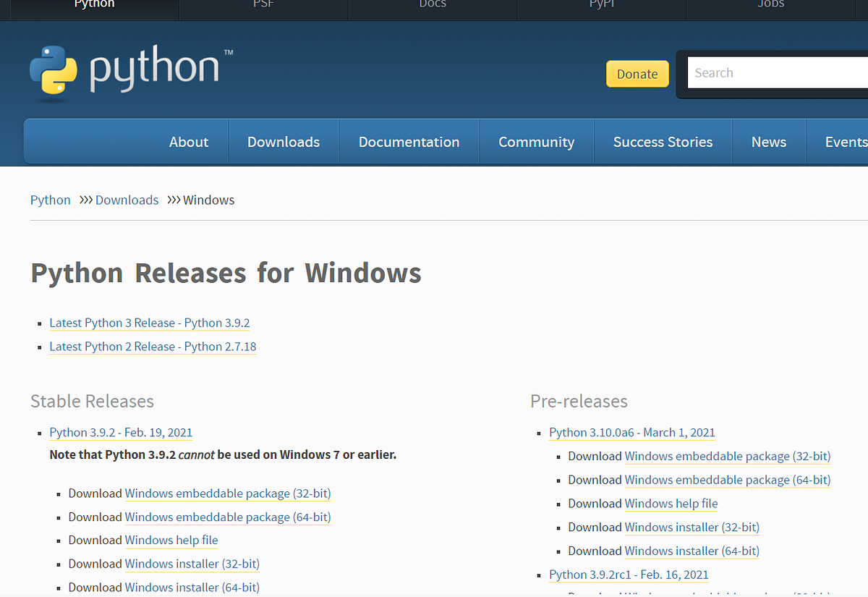Click the Donate button
This screenshot has width=868, height=597.
[x=637, y=73]
